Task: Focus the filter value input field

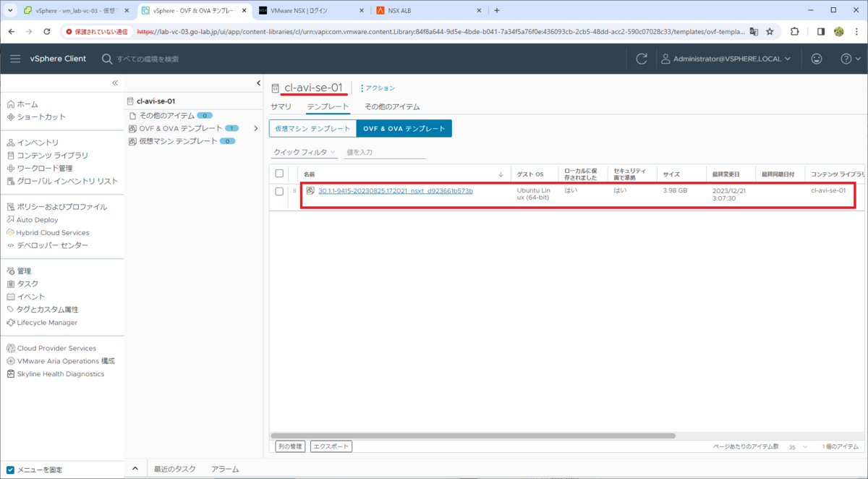Action: 385,153
